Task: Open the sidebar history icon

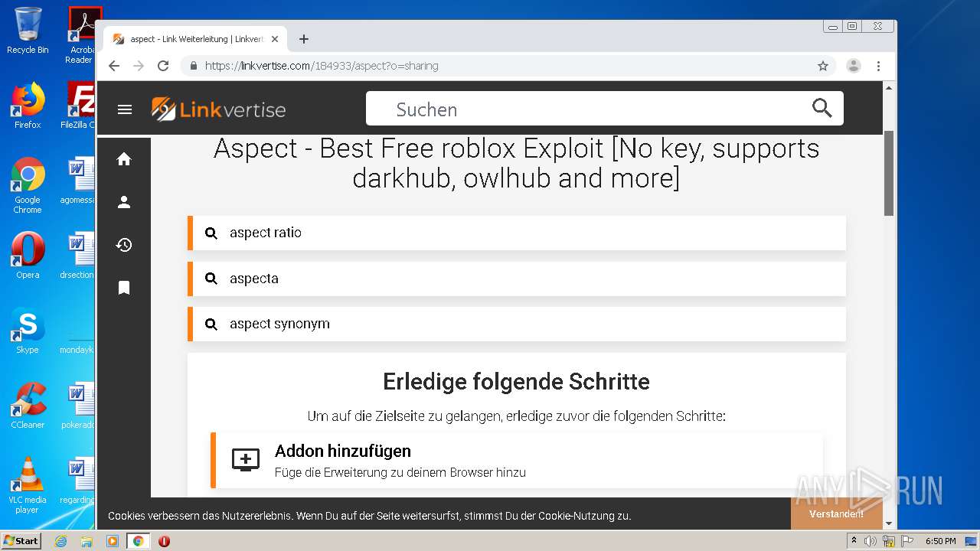Action: [x=124, y=245]
